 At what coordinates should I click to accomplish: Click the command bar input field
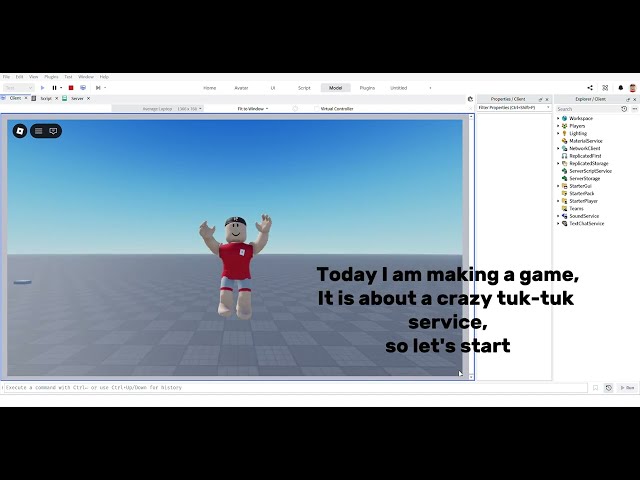pos(296,387)
